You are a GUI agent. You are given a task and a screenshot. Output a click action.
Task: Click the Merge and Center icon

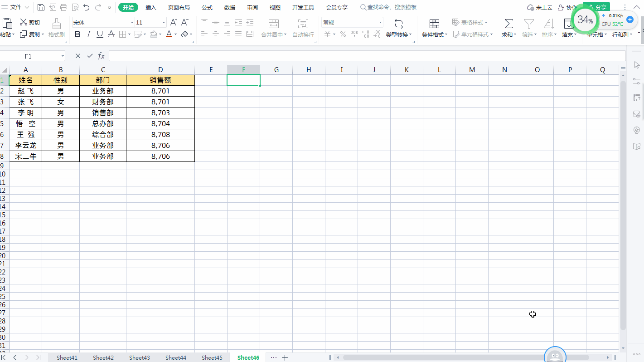point(274,23)
